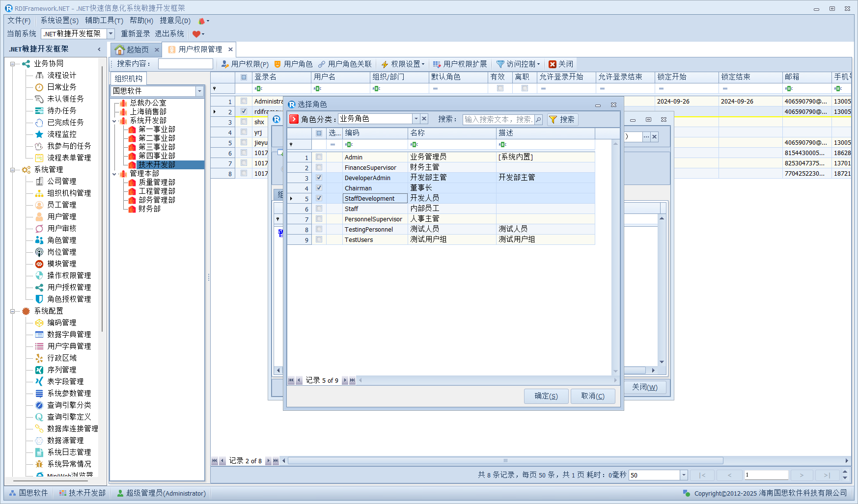Switch to the 起始页 tab
Image resolution: width=858 pixels, height=504 pixels.
point(133,50)
